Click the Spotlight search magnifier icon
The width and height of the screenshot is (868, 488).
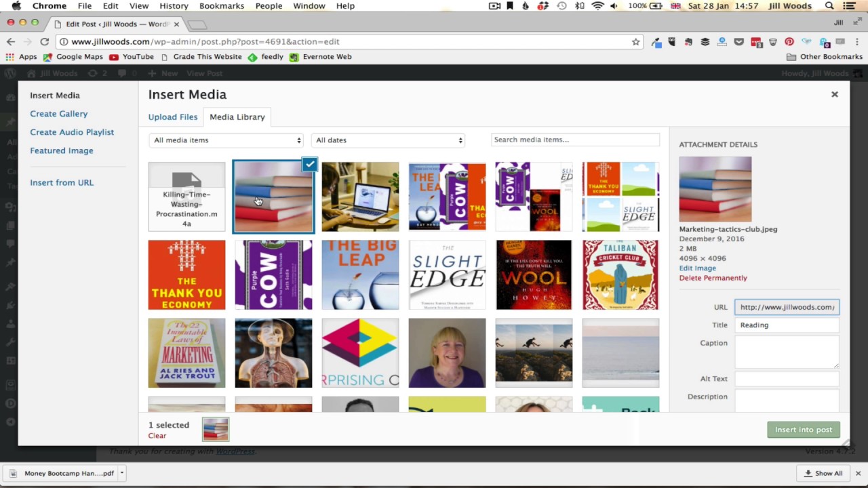pos(829,6)
